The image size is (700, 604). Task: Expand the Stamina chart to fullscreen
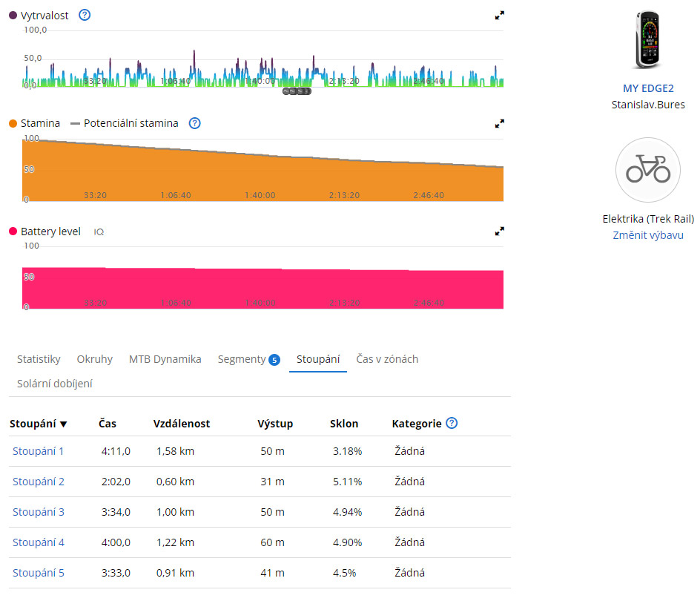point(500,123)
